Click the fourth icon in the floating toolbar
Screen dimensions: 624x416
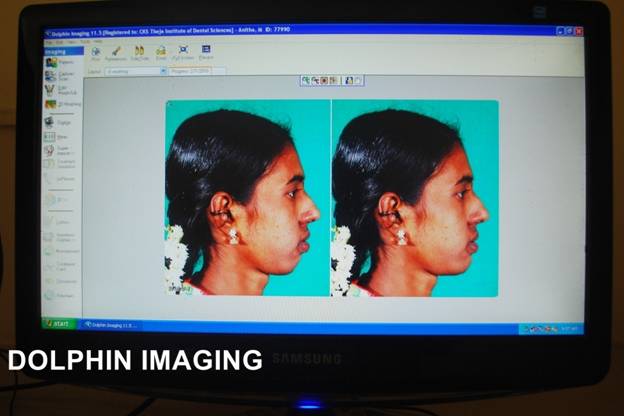(x=333, y=81)
